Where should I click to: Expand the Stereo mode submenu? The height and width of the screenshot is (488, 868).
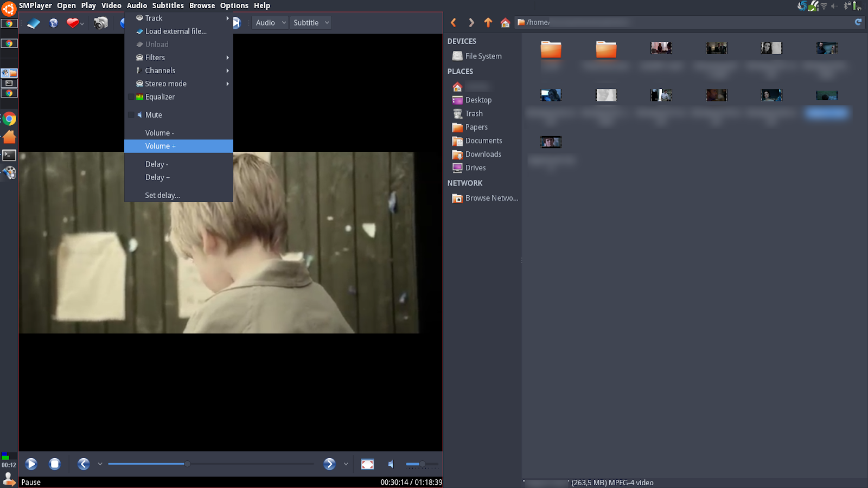[165, 84]
